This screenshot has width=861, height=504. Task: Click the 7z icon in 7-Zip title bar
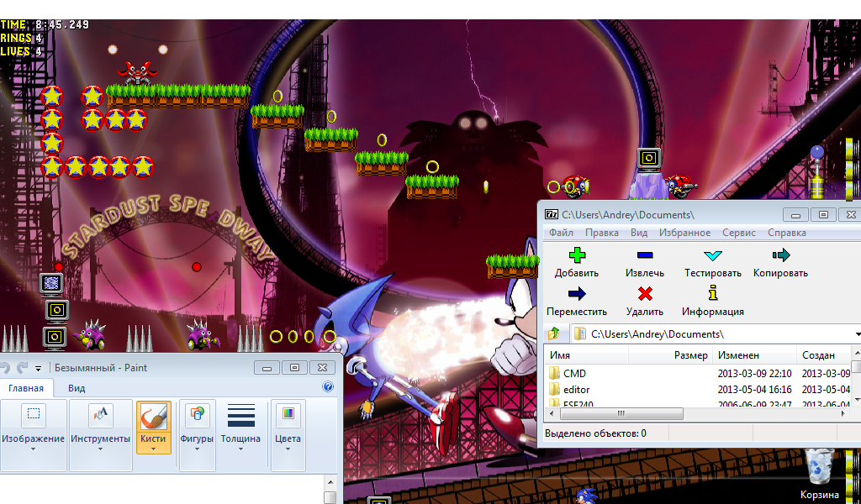tap(551, 214)
